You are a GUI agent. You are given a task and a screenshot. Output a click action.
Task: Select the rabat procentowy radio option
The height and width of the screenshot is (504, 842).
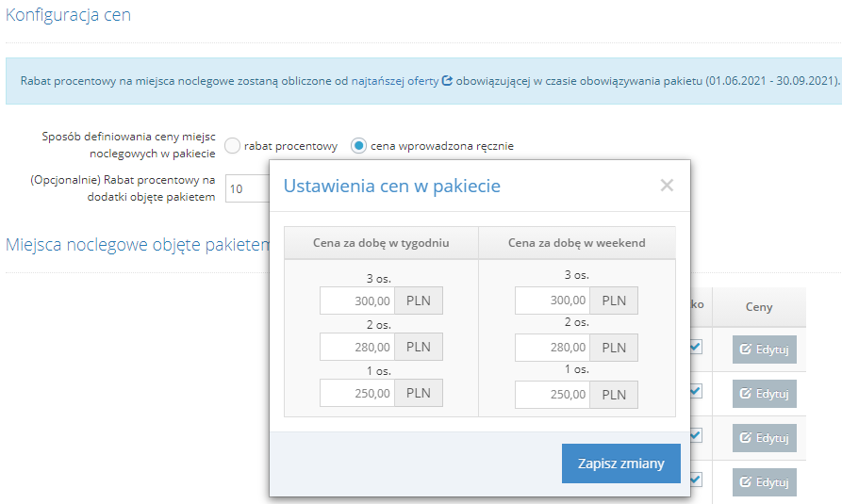[233, 146]
